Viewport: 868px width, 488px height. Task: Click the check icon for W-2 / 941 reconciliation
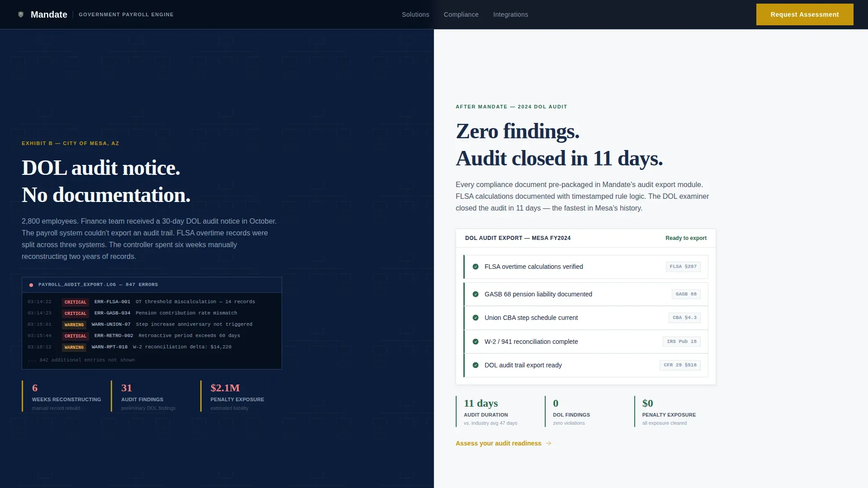476,342
